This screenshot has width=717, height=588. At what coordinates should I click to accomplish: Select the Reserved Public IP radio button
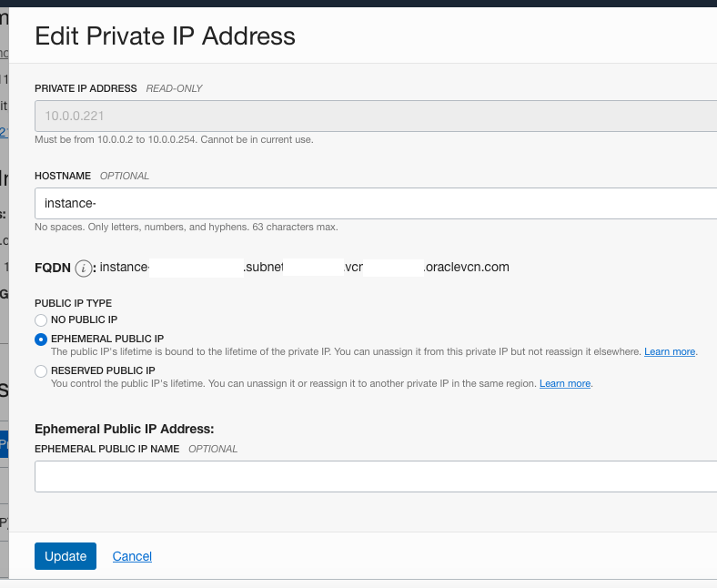(x=41, y=371)
